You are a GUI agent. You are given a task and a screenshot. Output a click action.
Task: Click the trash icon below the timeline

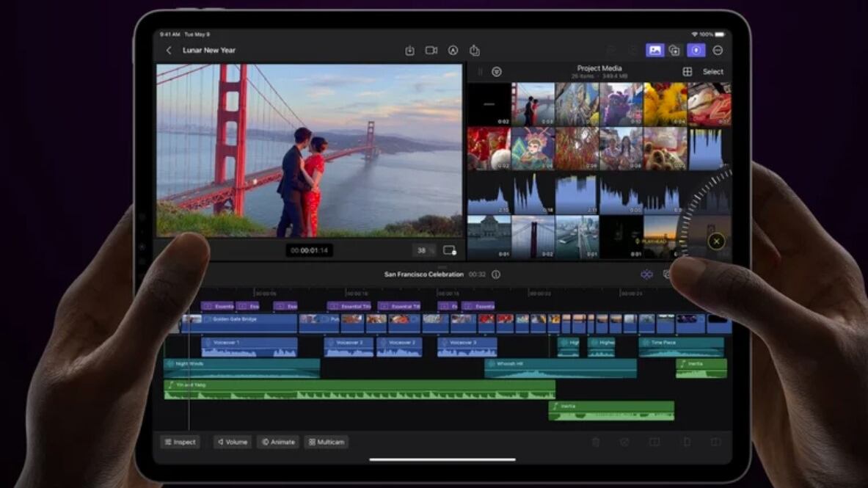(x=595, y=442)
